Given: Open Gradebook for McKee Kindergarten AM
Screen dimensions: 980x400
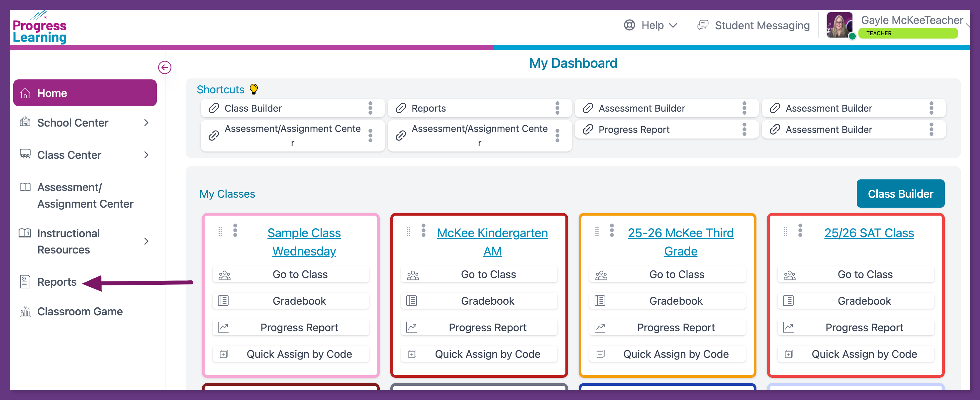Looking at the screenshot, I should (x=487, y=301).
